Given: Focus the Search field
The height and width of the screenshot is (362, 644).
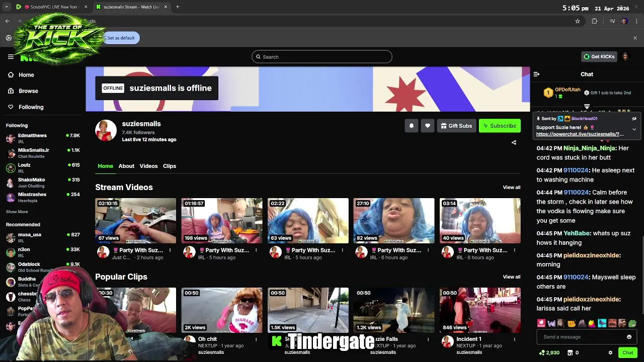Looking at the screenshot, I should [322, 57].
